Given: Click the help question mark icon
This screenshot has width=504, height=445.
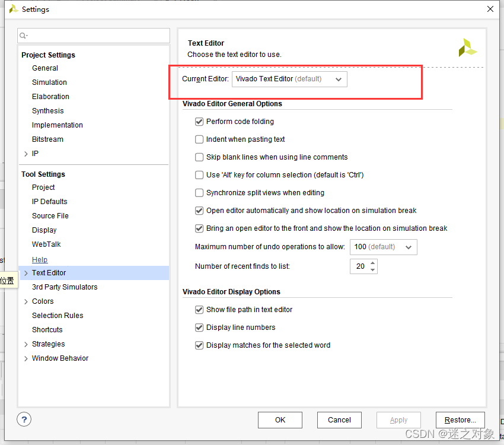Looking at the screenshot, I should coord(24,419).
